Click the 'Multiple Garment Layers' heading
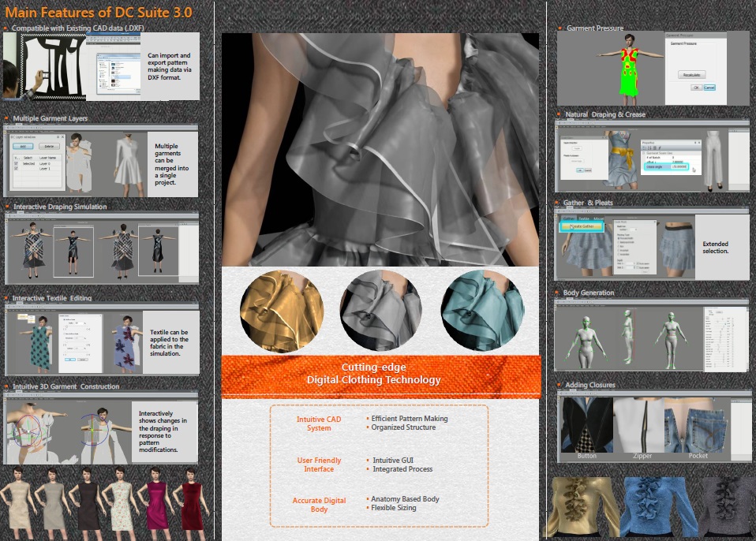Viewport: 756px width, 541px height. coord(51,118)
